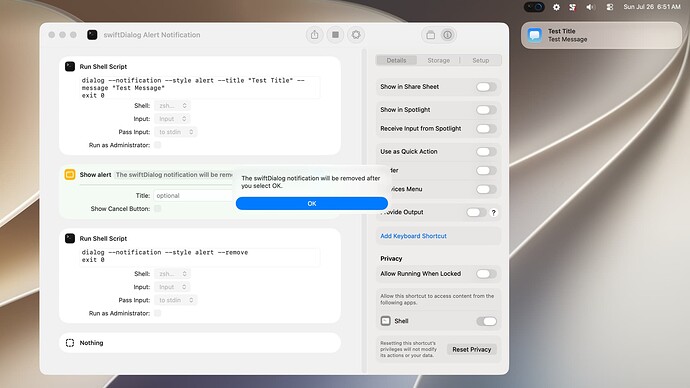This screenshot has width=690, height=388.
Task: Click the swiftDialog Alert Notification window title
Action: (152, 35)
